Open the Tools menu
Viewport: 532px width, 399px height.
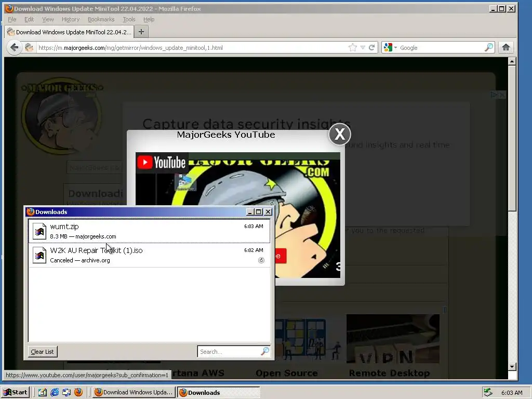click(x=129, y=19)
